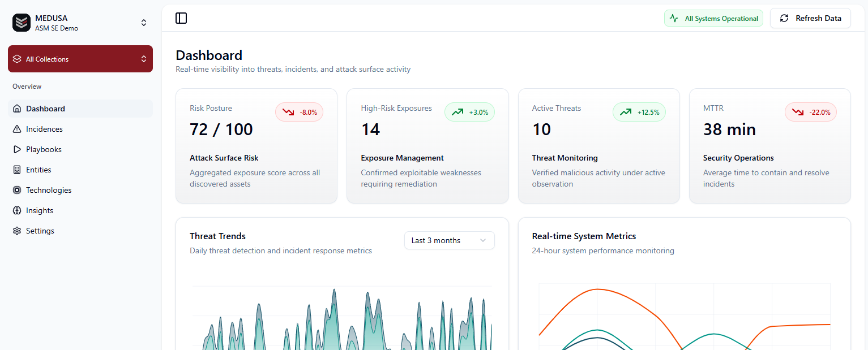Go to the Technologies section
Screen dimensions: 868x350
(49, 190)
